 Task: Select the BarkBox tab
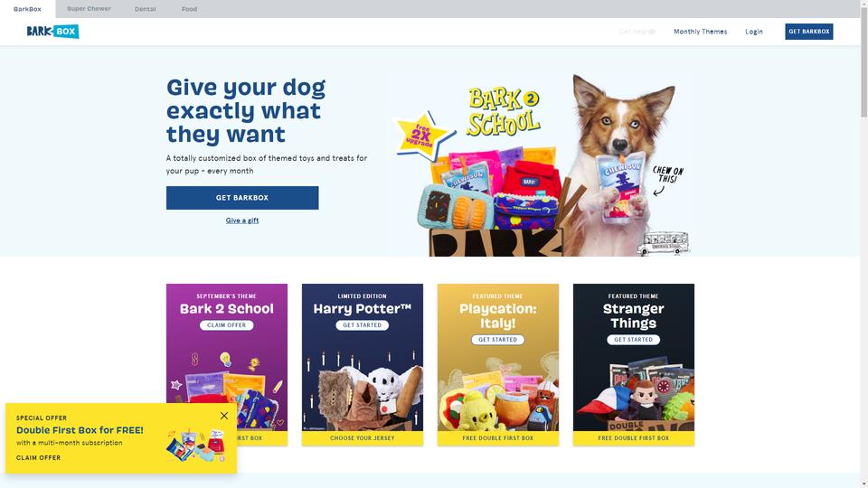[x=28, y=9]
